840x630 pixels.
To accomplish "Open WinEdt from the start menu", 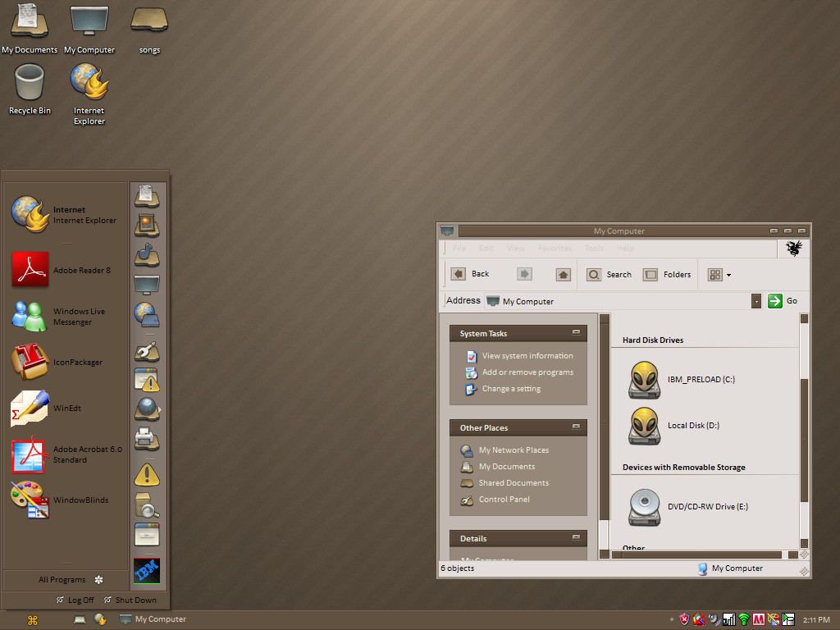I will click(x=46, y=409).
